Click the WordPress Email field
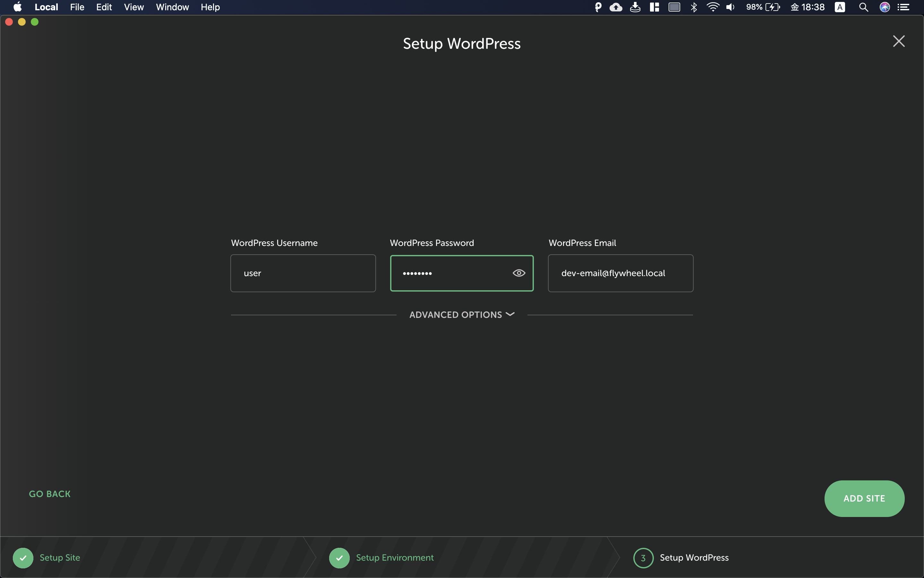Screen dimensions: 924x578 click(x=620, y=273)
